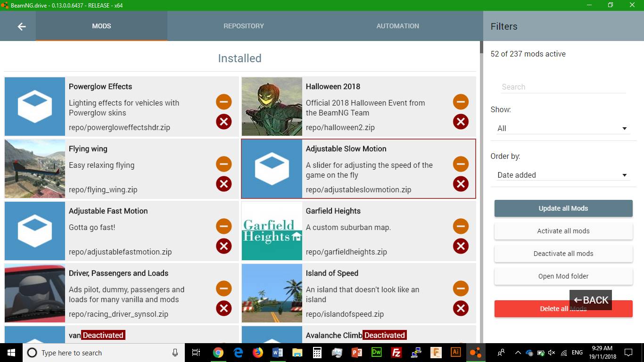Deactivate the Island of Speed mod
Screen dimensions: 644x362
461,288
